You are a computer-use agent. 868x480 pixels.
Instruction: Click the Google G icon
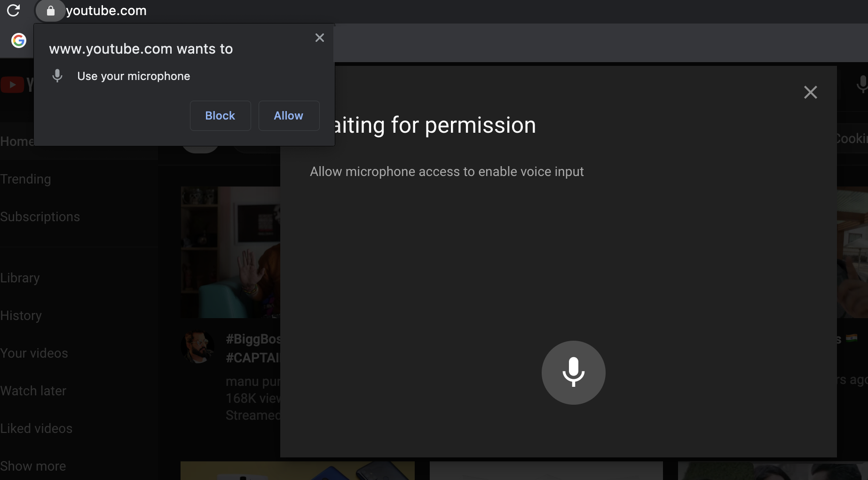(x=18, y=41)
